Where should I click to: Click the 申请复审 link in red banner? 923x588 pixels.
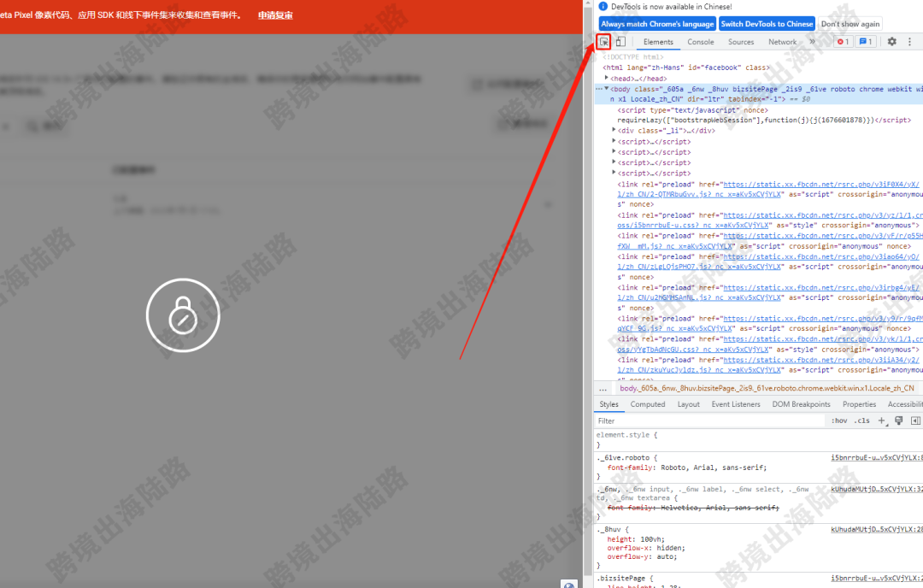(x=275, y=15)
